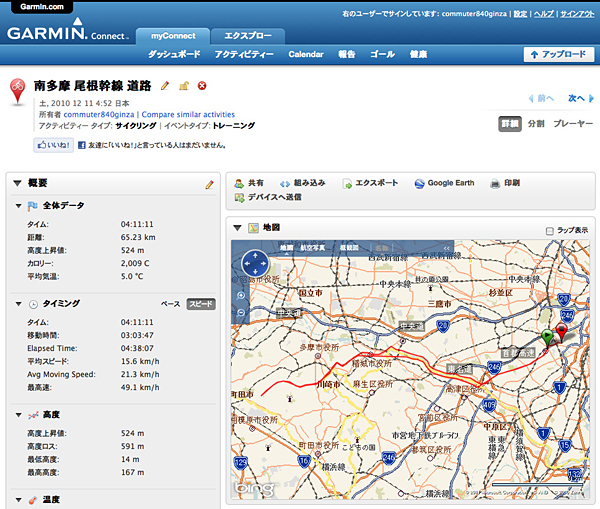Click the map icon beside 地図 heading
Screen dimensions: 600x509
(253, 228)
